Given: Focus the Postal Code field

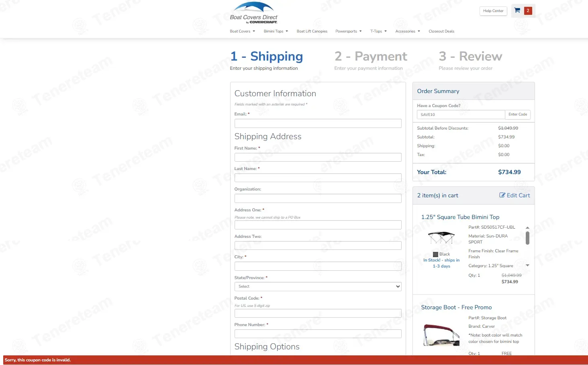Looking at the screenshot, I should (318, 313).
